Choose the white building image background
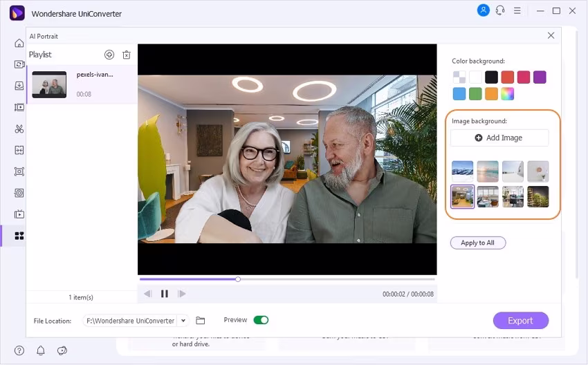 coord(513,171)
